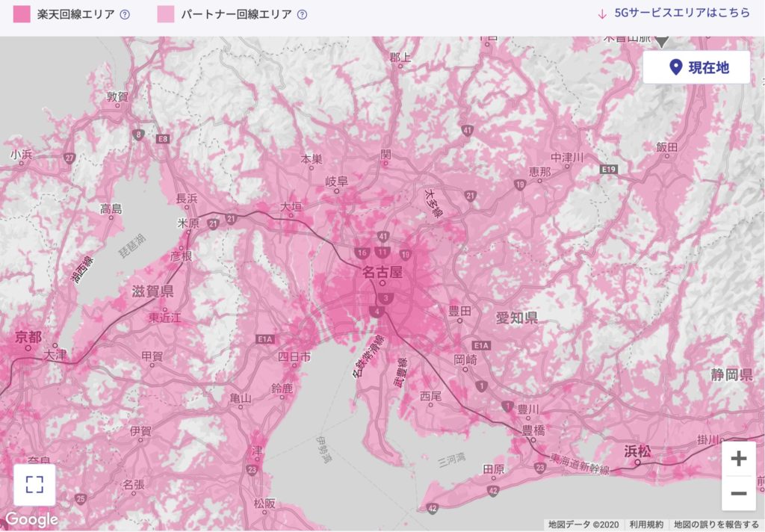Viewport: 765px width, 532px height.
Task: Click the 郡上 city label
Action: (x=400, y=57)
